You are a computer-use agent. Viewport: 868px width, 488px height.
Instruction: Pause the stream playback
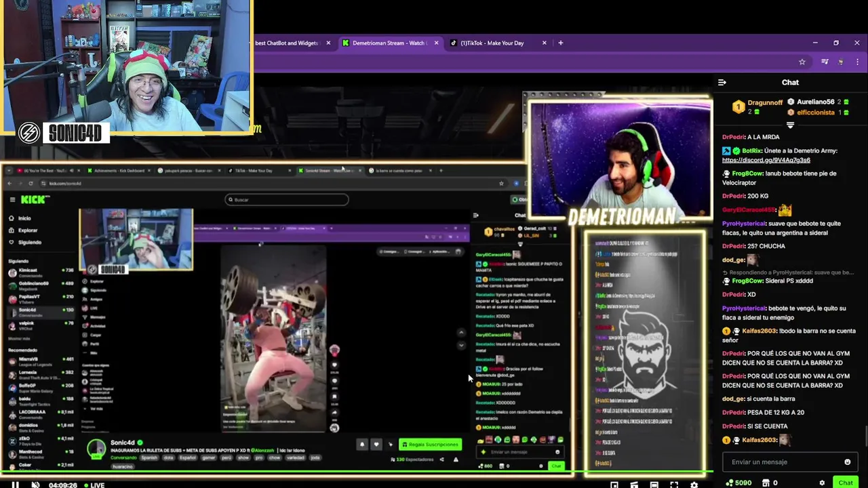[15, 485]
